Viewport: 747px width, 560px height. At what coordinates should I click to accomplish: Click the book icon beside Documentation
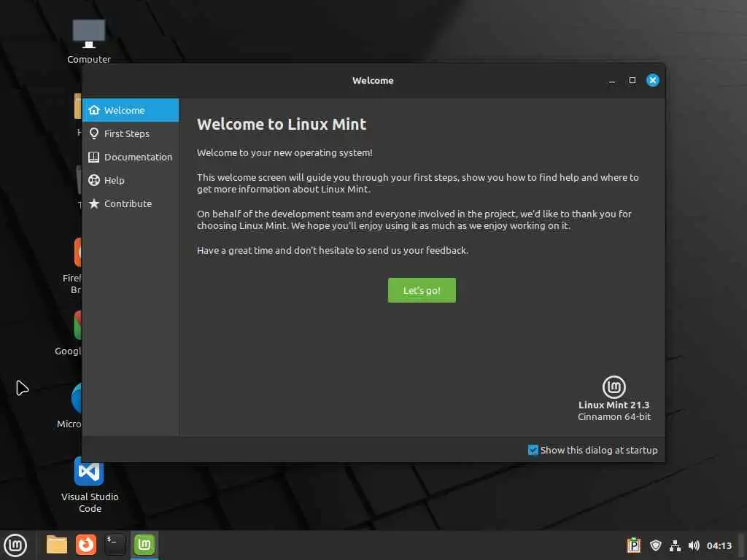(94, 157)
